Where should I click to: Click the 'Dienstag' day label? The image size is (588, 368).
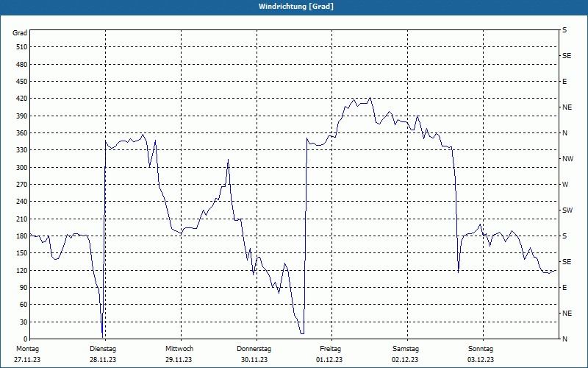[x=103, y=349]
